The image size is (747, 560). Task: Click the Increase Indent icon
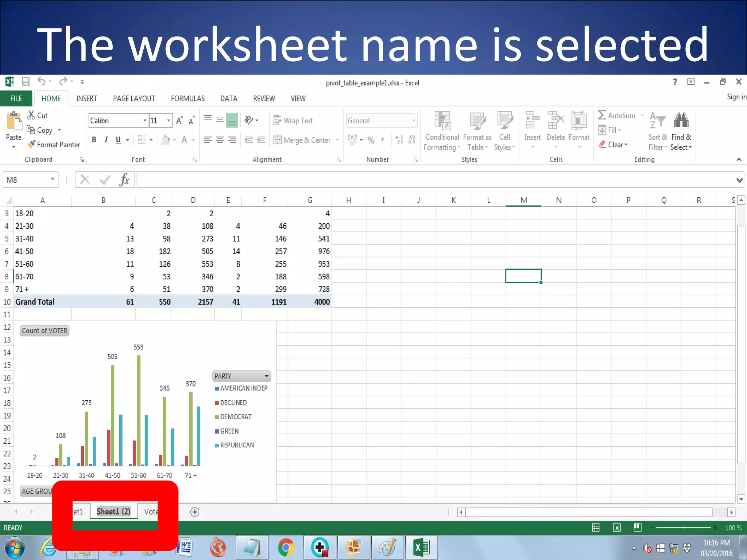tap(261, 140)
